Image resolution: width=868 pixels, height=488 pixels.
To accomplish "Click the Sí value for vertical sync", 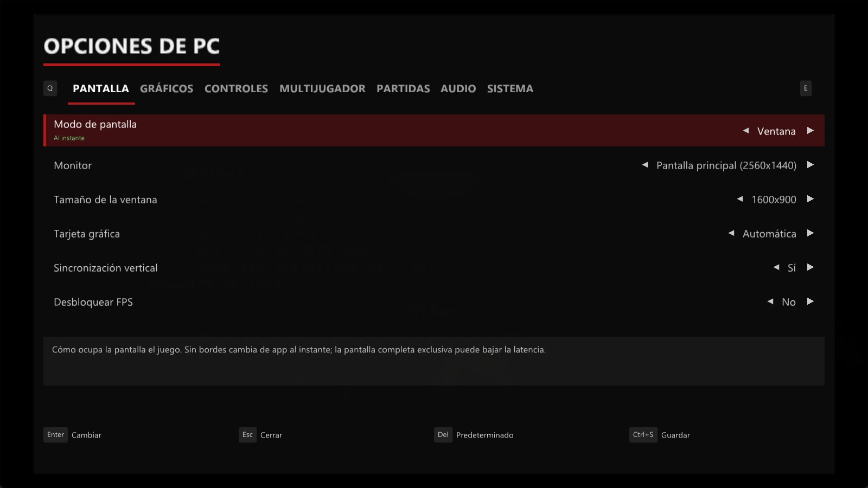I will pos(792,268).
